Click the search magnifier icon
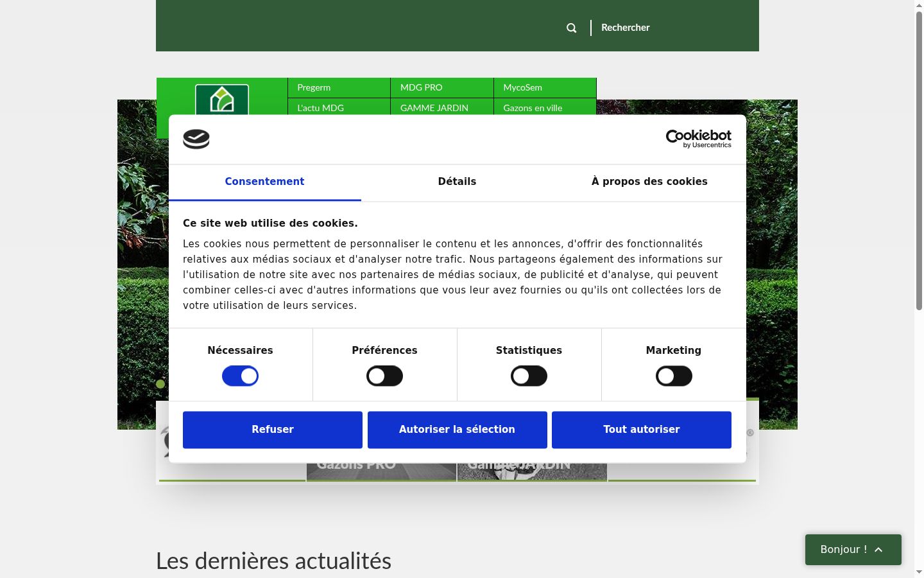Viewport: 924px width, 578px height. click(x=571, y=28)
